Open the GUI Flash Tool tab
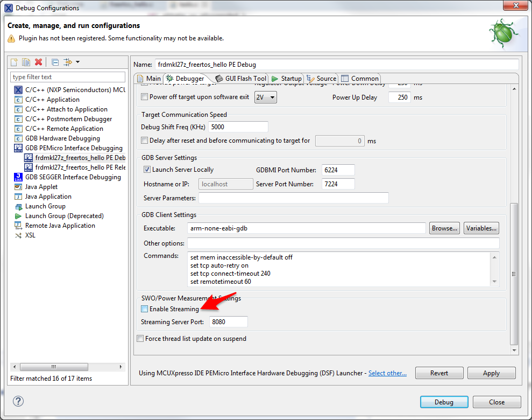The image size is (532, 420). pyautogui.click(x=241, y=79)
